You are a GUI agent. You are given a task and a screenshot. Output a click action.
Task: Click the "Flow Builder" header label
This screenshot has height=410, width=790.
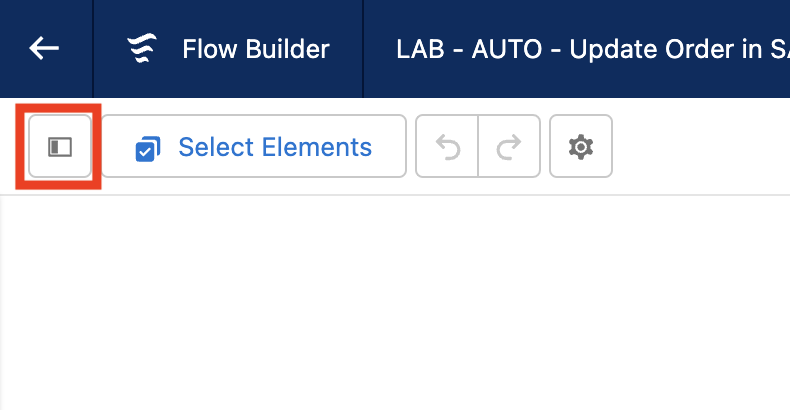[255, 49]
